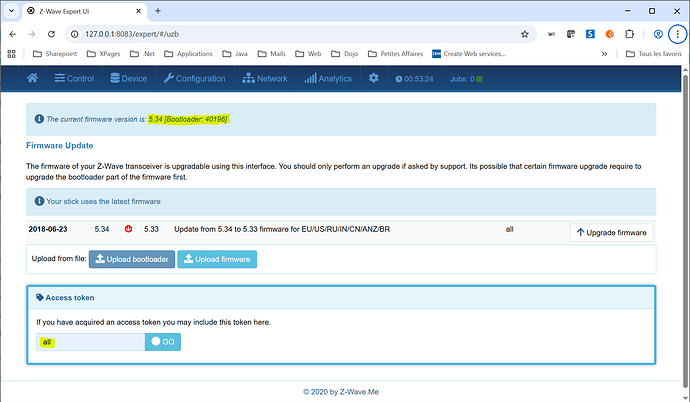Open the Dojo bookmarks folder
The image size is (690, 402).
click(345, 54)
